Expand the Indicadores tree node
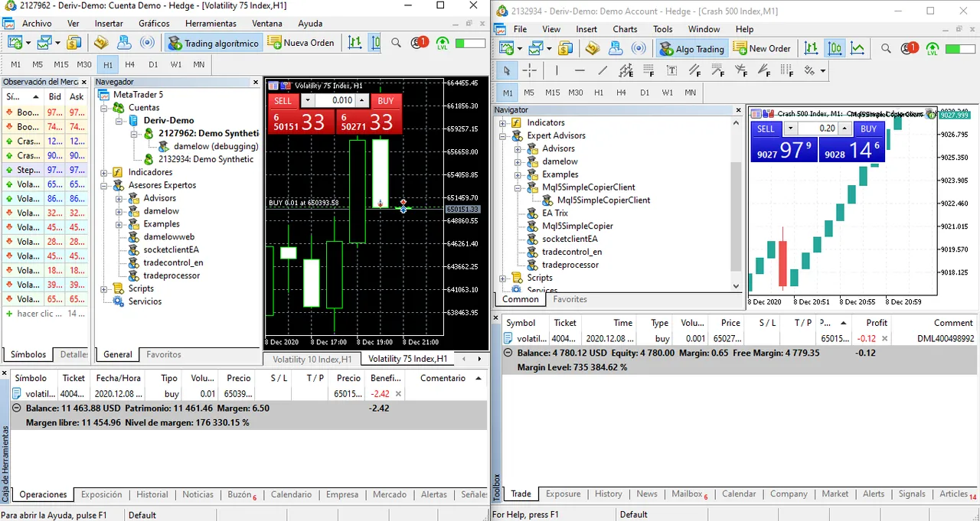Image resolution: width=980 pixels, height=521 pixels. coord(104,173)
